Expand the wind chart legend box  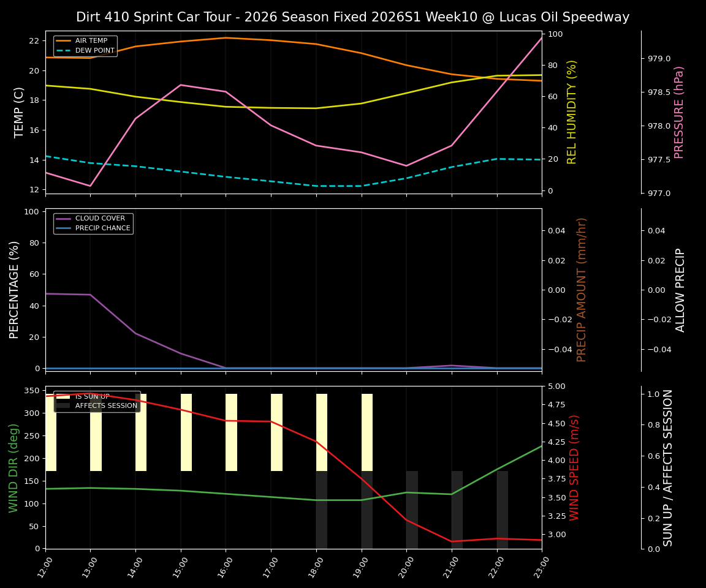click(97, 400)
